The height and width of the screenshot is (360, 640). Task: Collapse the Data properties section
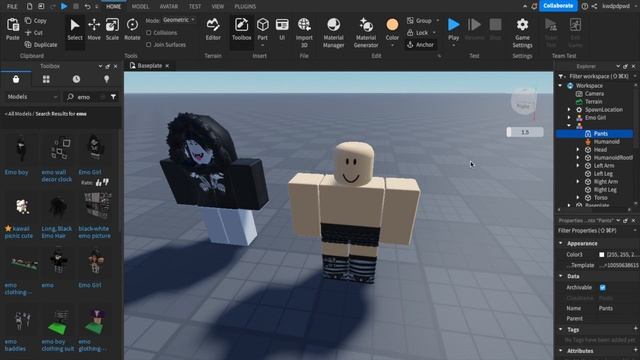click(560, 276)
